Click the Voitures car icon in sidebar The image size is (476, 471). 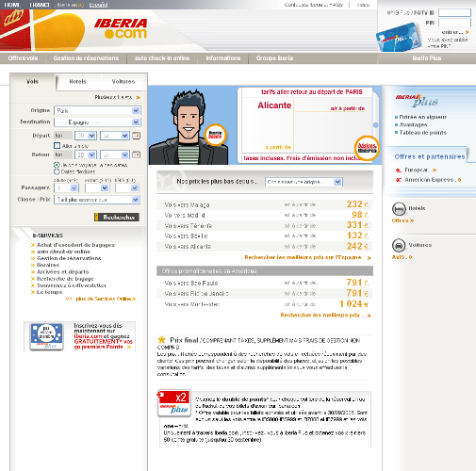tap(399, 245)
